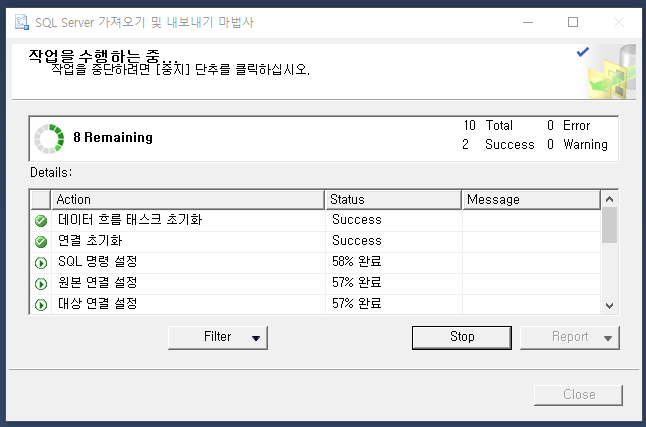Open the Filter dropdown button
The width and height of the screenshot is (646, 427).
coord(218,338)
